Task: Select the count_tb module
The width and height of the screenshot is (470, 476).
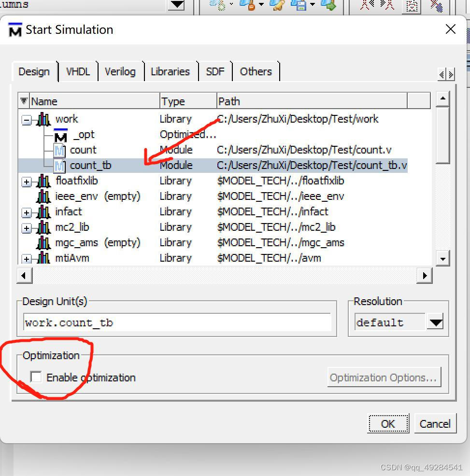Action: [90, 166]
